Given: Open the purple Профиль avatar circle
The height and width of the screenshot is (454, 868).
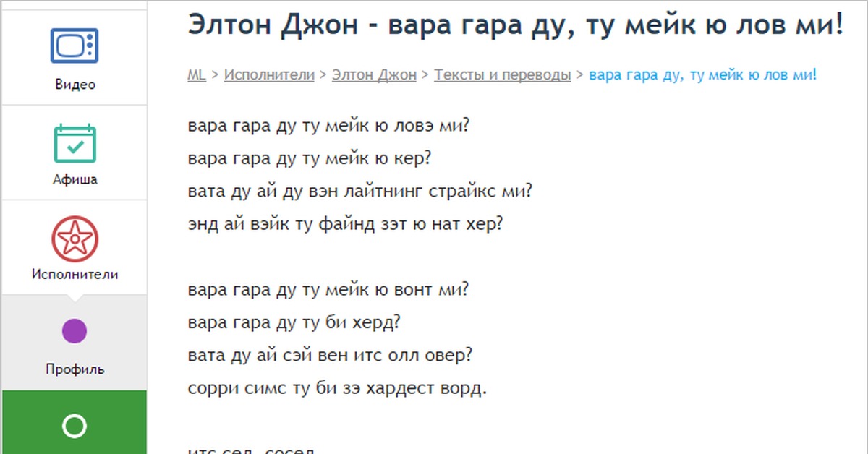Looking at the screenshot, I should point(75,332).
